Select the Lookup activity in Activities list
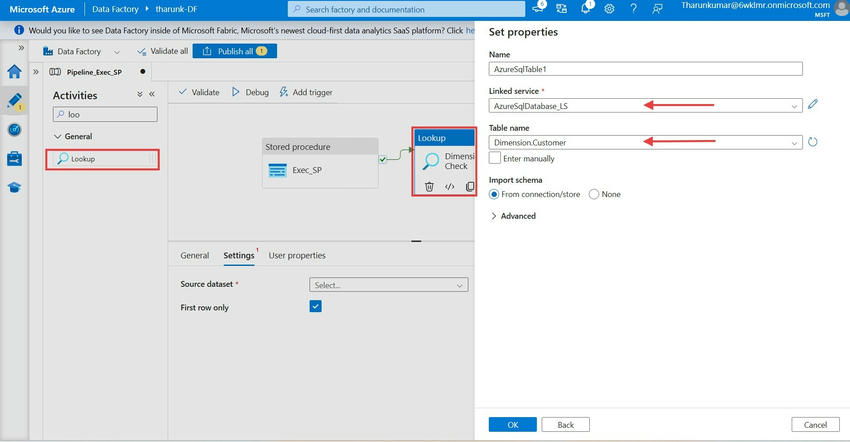This screenshot has width=850, height=442. tap(102, 159)
